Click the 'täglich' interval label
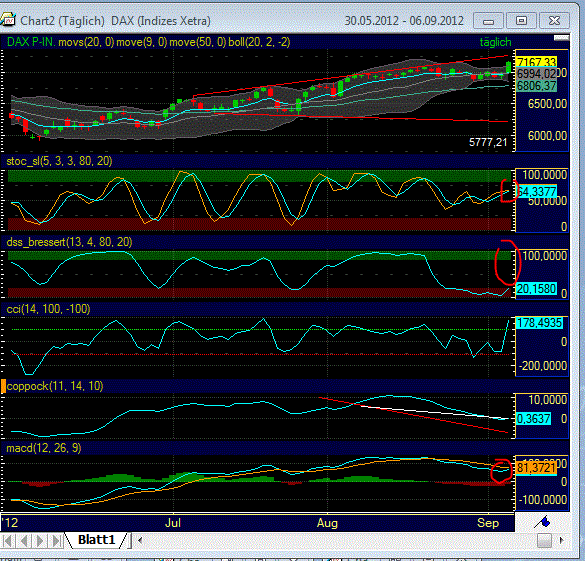The width and height of the screenshot is (585, 561). click(495, 42)
